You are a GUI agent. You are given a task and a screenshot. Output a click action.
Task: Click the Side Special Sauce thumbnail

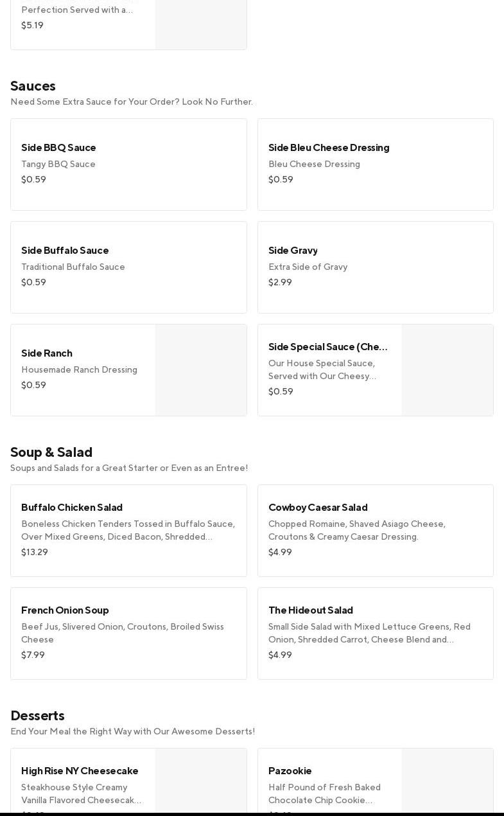pyautogui.click(x=448, y=370)
